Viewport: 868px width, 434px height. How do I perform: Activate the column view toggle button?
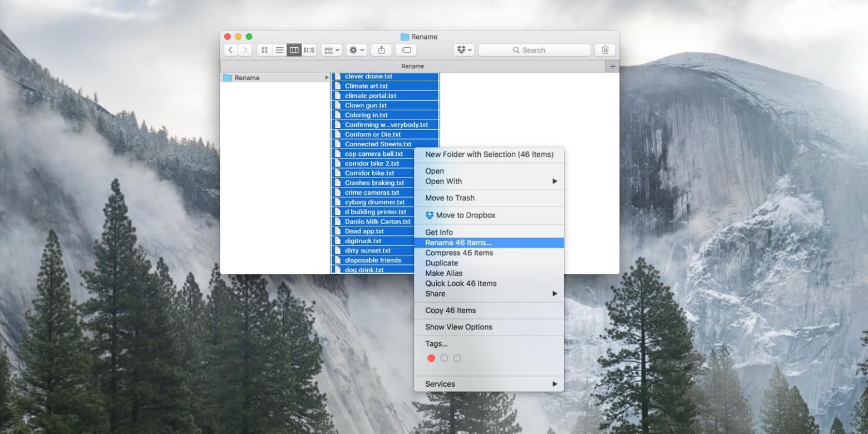(x=294, y=50)
